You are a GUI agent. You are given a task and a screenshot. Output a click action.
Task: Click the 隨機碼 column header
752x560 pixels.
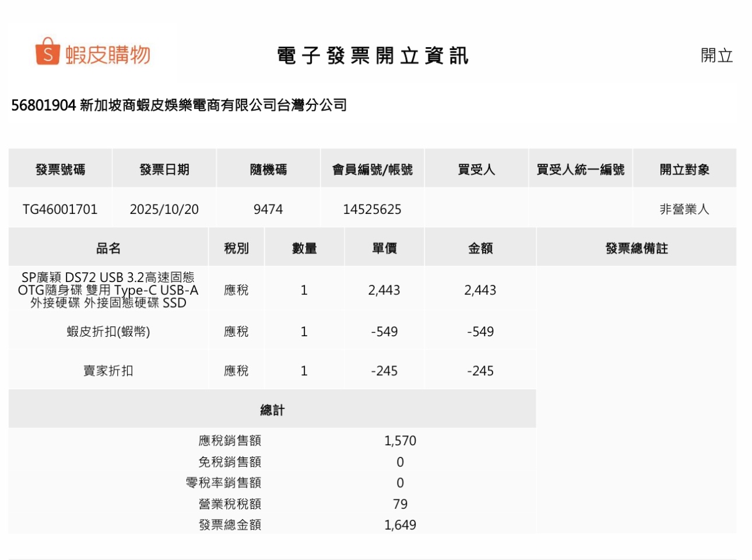click(x=268, y=170)
